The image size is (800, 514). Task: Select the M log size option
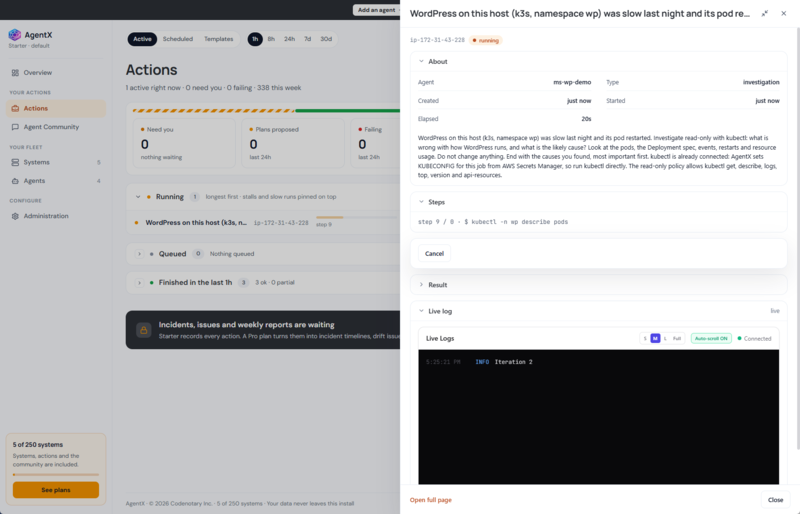[x=655, y=338]
